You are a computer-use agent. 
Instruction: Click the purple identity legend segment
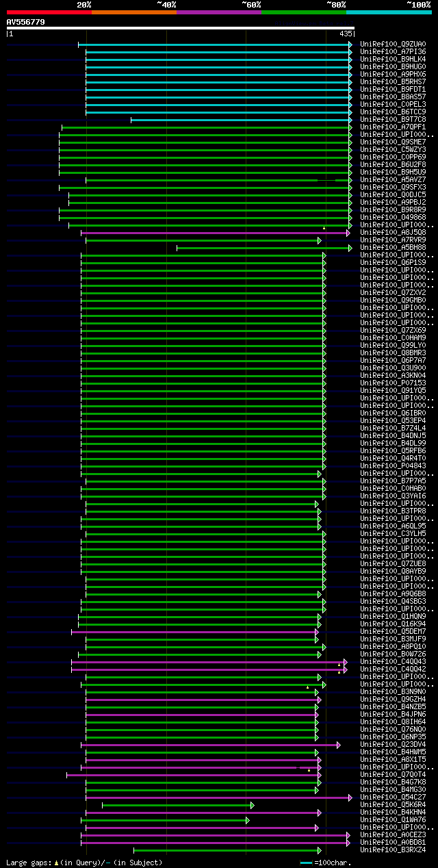(x=218, y=12)
